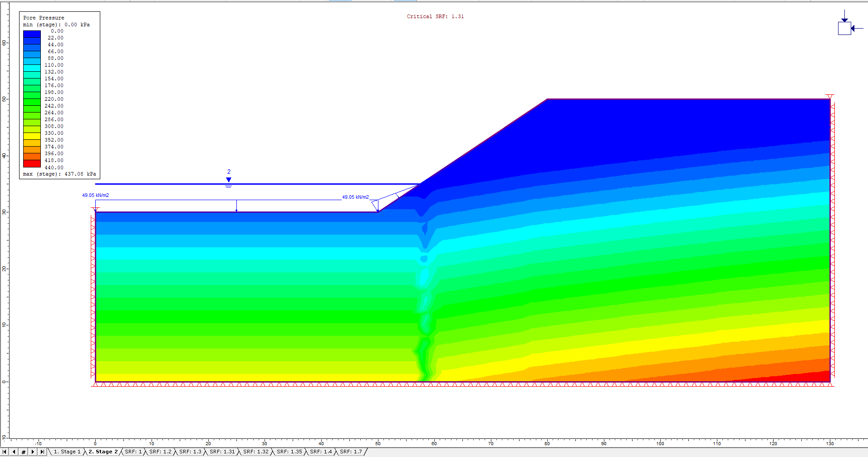The height and width of the screenshot is (457, 868).
Task: Click the stress block symbol at top right
Action: click(844, 28)
